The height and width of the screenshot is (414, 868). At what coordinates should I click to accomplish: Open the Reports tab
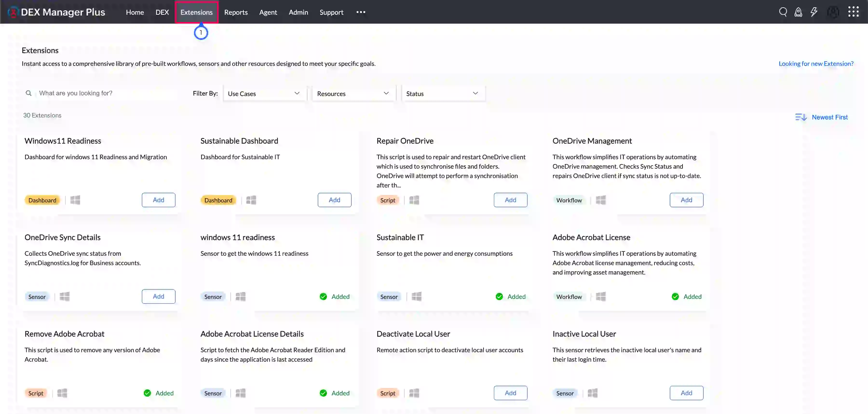pos(236,12)
